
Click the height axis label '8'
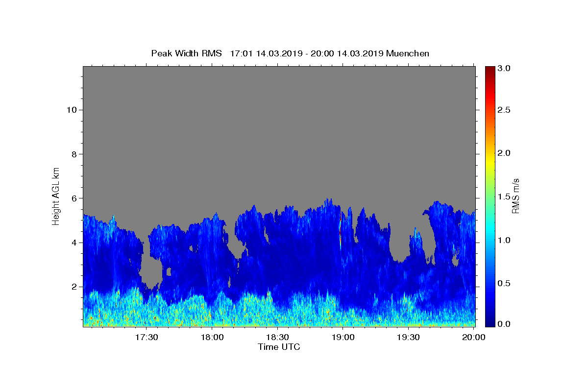74,154
